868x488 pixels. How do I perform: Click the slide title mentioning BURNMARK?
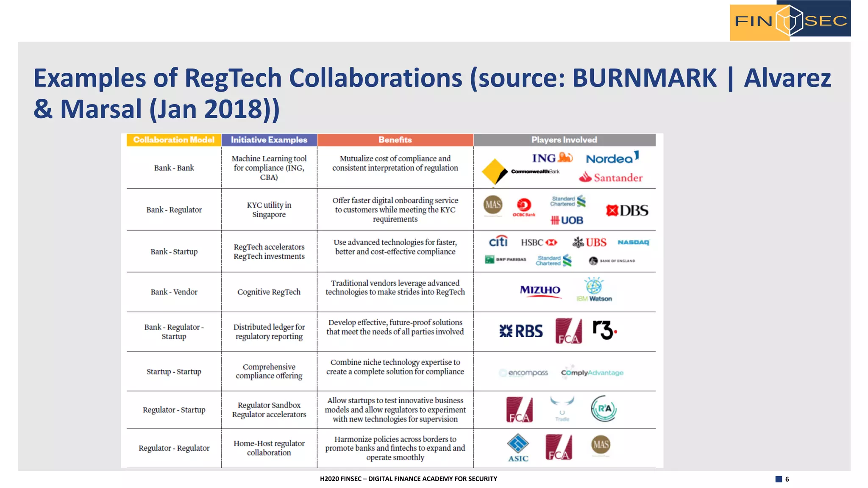(432, 93)
